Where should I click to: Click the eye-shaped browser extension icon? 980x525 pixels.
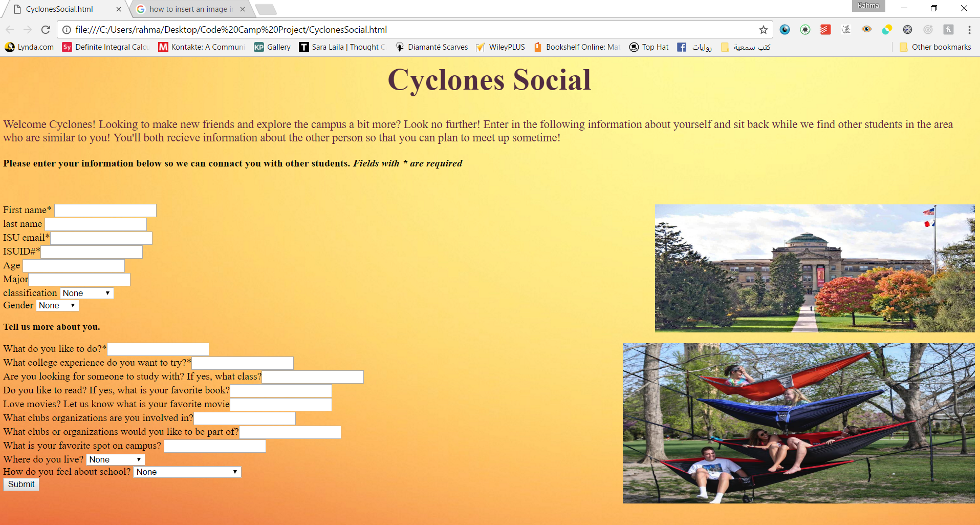[x=867, y=29]
